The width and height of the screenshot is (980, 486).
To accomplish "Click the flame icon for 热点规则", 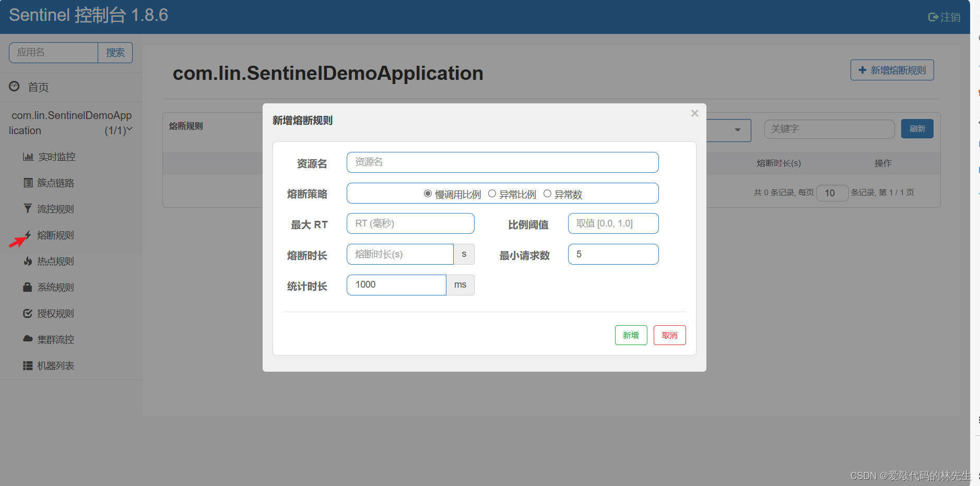I will (x=28, y=261).
